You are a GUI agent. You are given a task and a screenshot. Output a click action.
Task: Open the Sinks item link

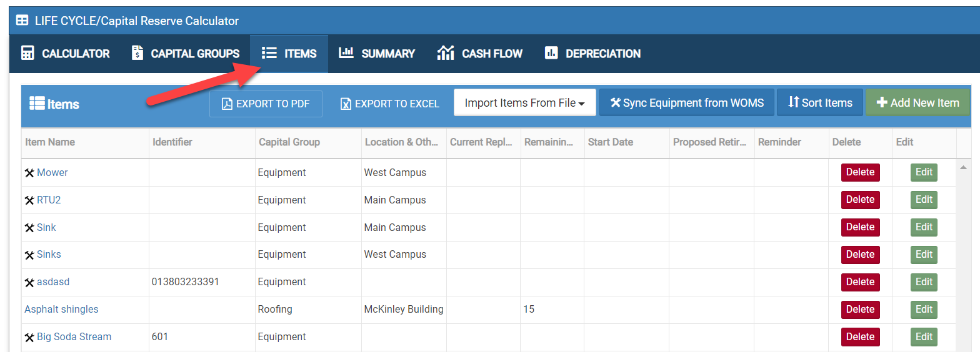[49, 255]
